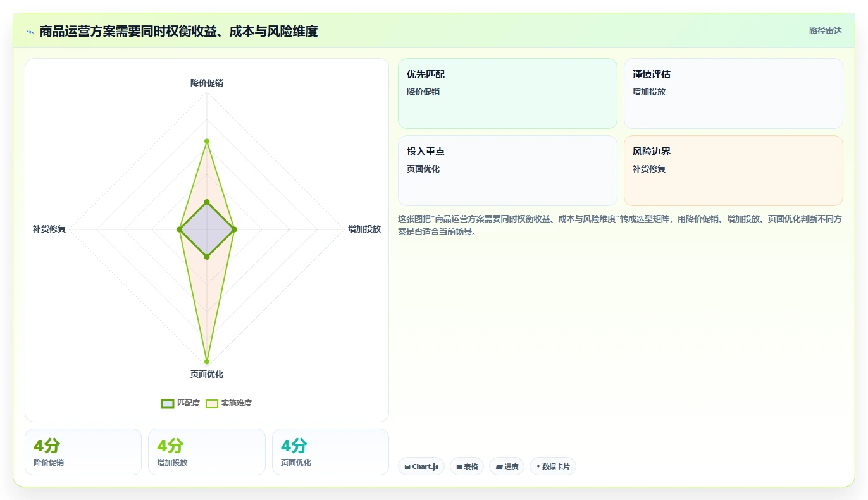This screenshot has height=500, width=868.
Task: Open the 谨慎评估 card
Action: pyautogui.click(x=733, y=94)
